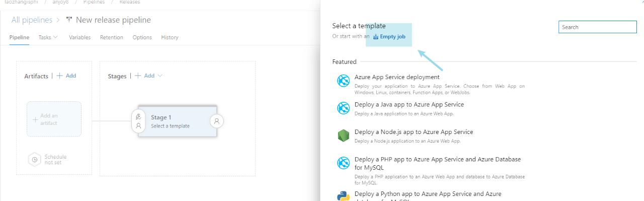
Task: Select the PHP app Azure icon
Action: (x=343, y=163)
